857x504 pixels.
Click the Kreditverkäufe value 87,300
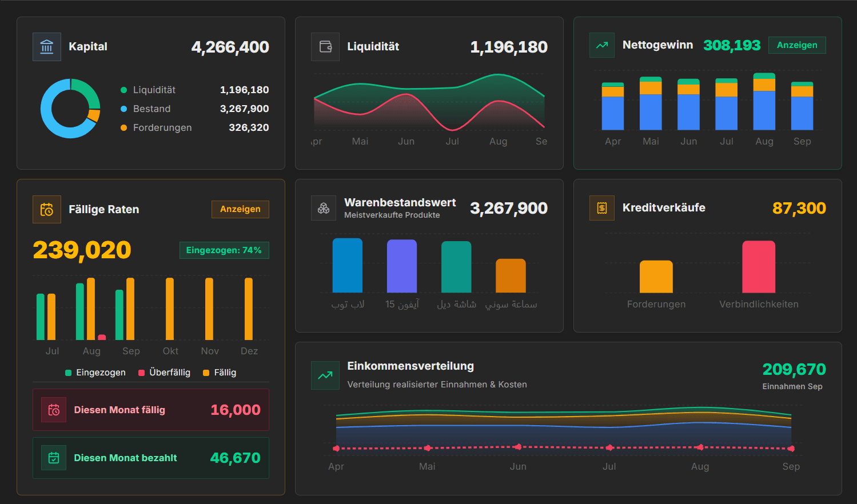[799, 208]
